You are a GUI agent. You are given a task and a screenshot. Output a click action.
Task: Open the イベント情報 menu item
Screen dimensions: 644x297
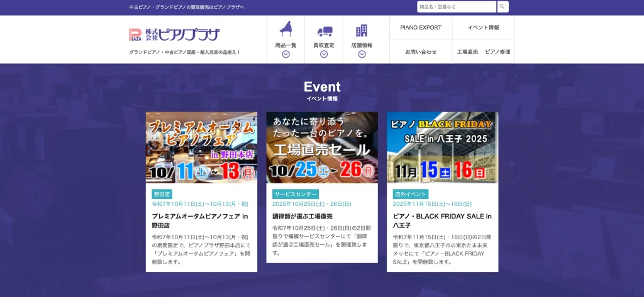tap(483, 28)
